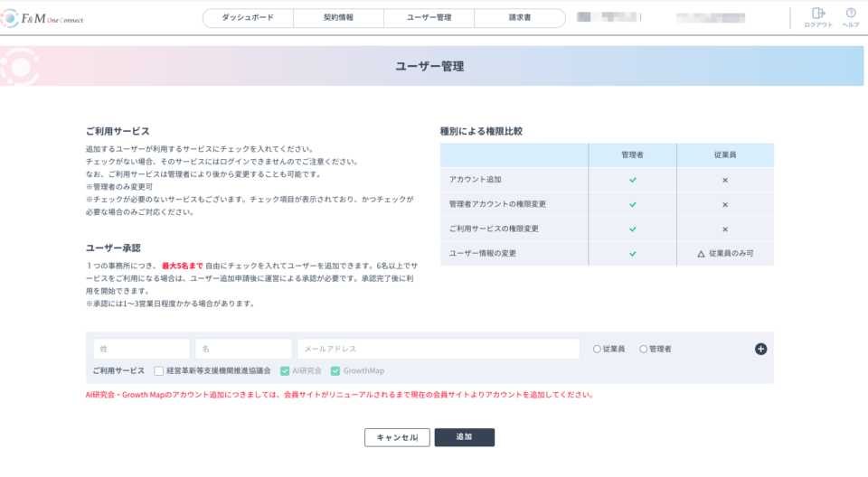Click the plus icon to add row
This screenshot has height=477, width=868.
[760, 349]
